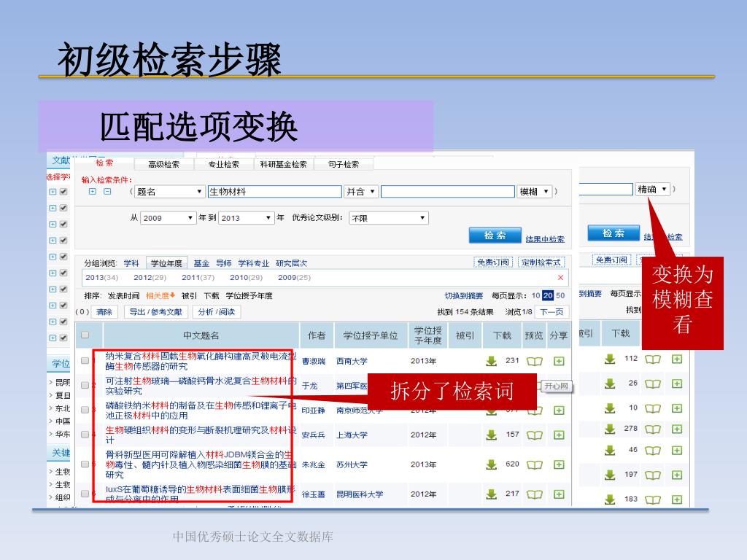This screenshot has height=560, width=747.
Task: Click the 生物材料 search input field
Action: tap(274, 192)
